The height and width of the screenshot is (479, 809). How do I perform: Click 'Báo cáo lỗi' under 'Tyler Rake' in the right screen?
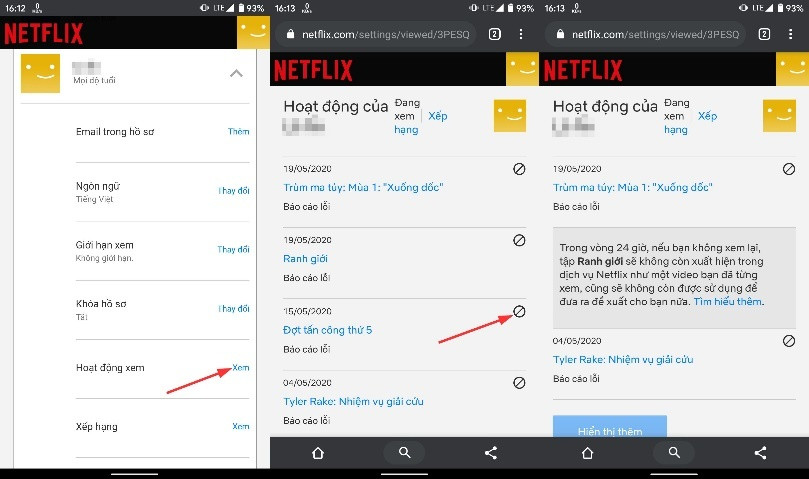(x=576, y=378)
